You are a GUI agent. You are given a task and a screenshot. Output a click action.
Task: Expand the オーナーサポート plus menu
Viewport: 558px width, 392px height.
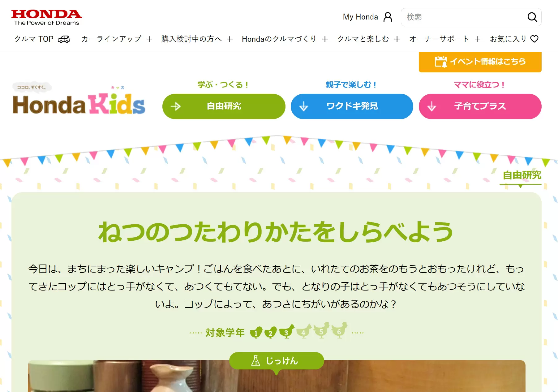478,39
